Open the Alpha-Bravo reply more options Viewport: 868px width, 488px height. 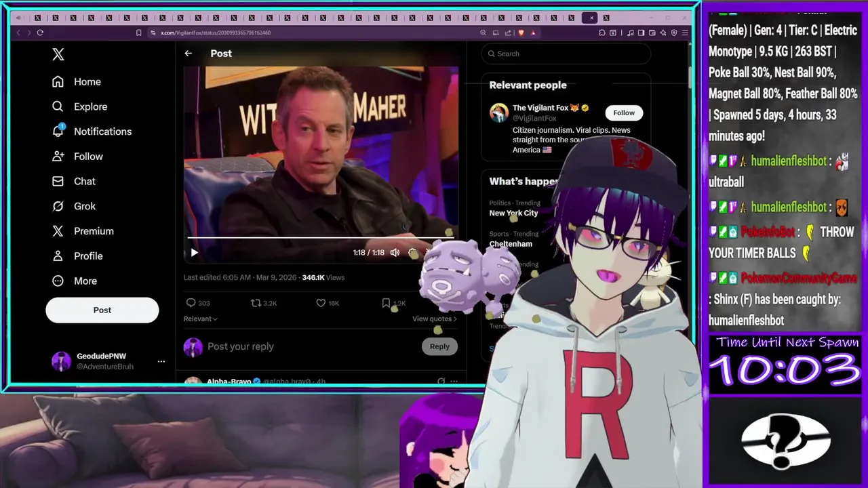(454, 382)
